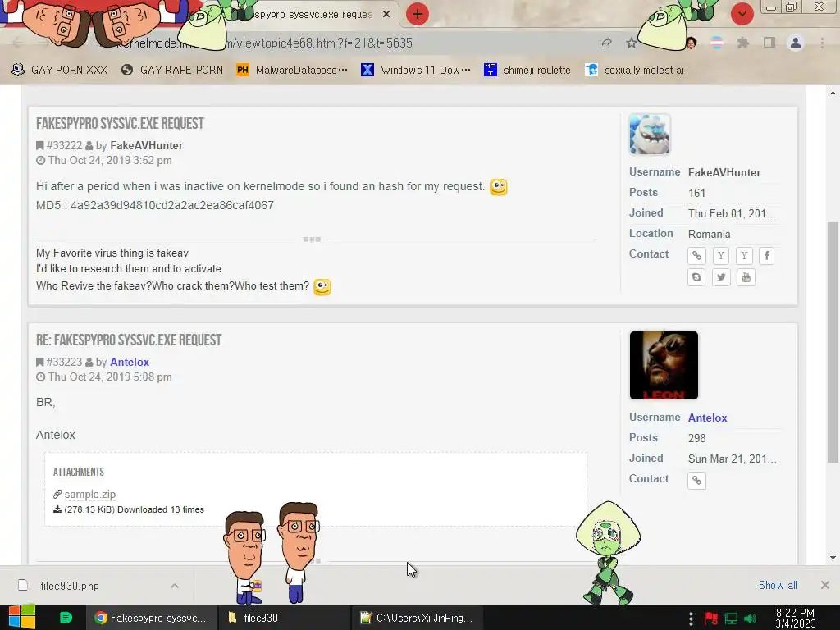Open the shimeji roulette bookmark
Screen dimensions: 840x630
527,71
